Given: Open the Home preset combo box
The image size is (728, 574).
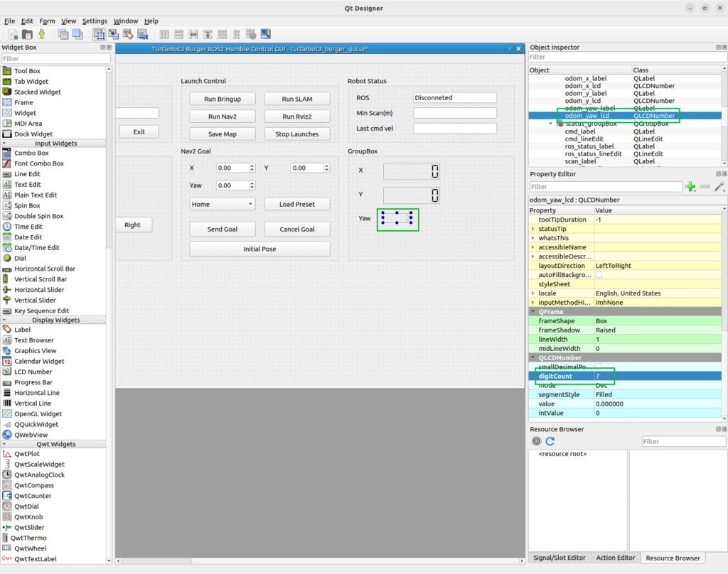Looking at the screenshot, I should coord(223,204).
